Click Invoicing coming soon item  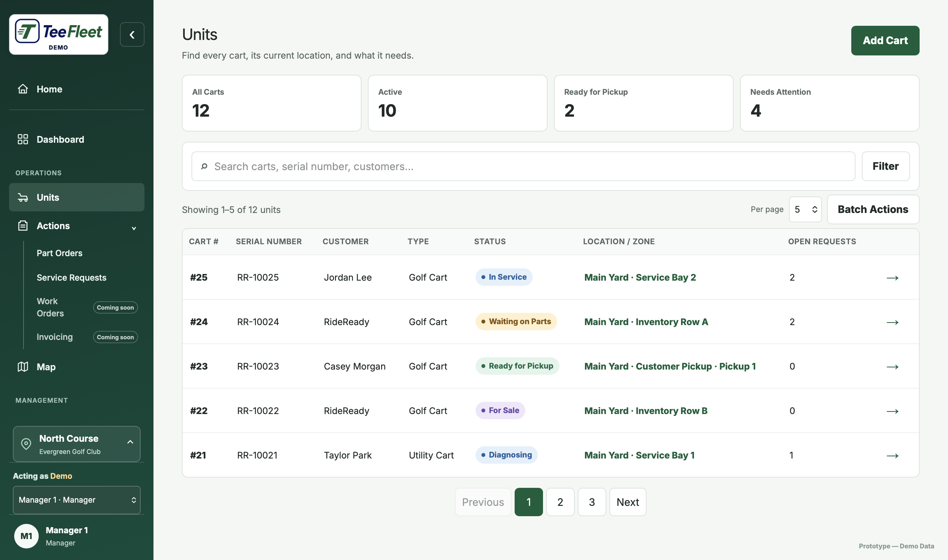87,337
